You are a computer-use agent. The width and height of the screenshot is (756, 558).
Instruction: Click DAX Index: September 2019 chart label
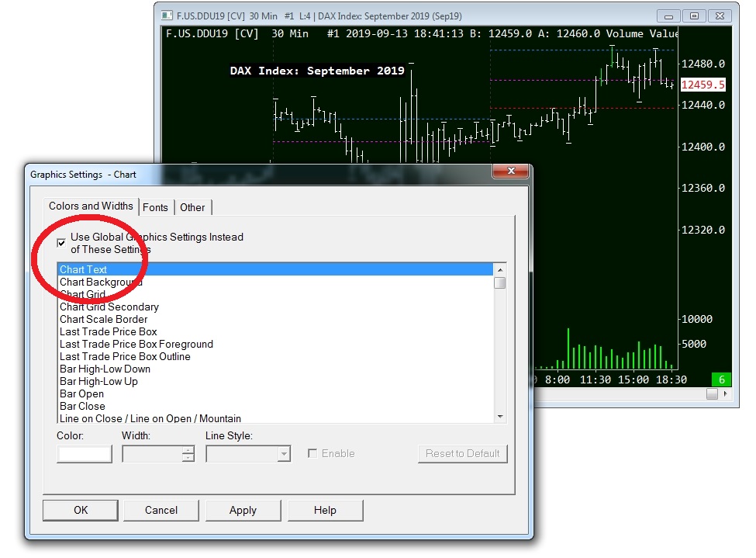(x=317, y=71)
